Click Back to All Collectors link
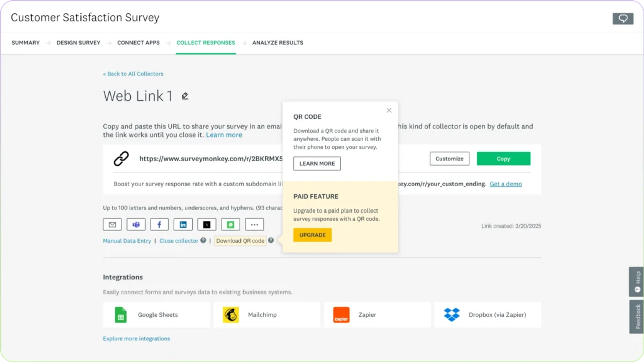The width and height of the screenshot is (644, 362). (x=133, y=74)
